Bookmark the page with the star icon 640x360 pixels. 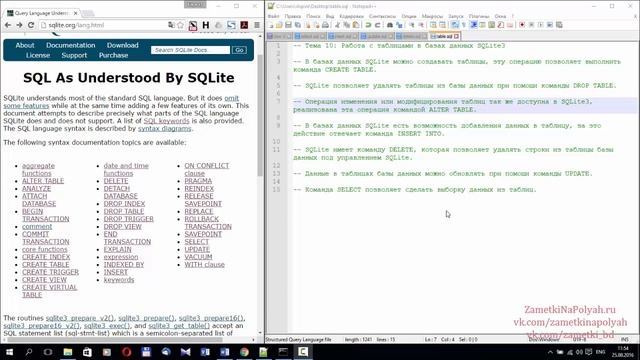180,25
